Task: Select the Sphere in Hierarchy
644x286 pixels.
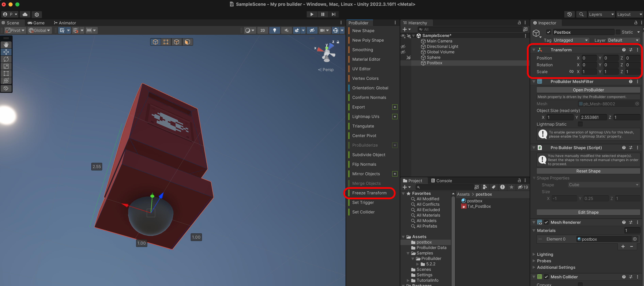Action: click(433, 57)
